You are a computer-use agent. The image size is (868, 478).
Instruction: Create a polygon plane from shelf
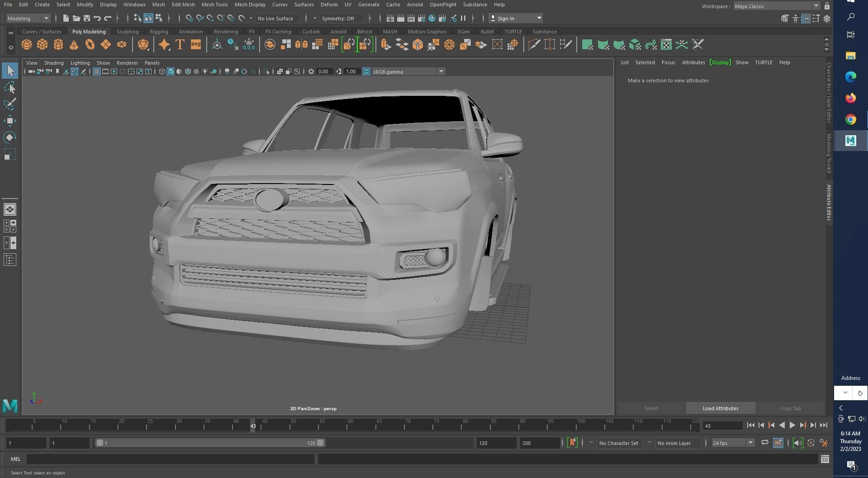[106, 44]
